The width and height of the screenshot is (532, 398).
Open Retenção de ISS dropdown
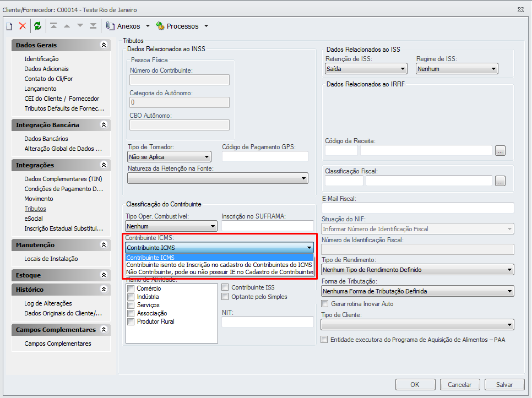tap(366, 69)
